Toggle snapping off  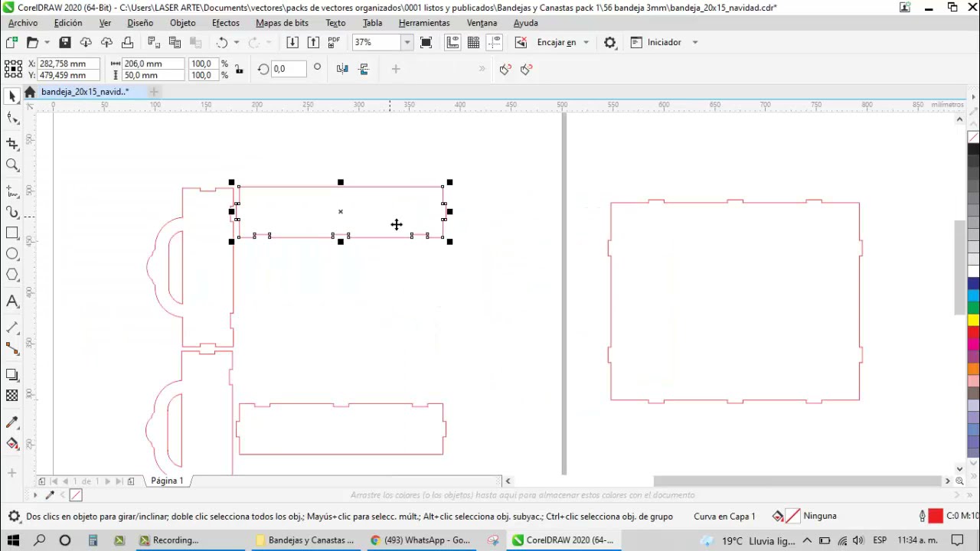(521, 42)
